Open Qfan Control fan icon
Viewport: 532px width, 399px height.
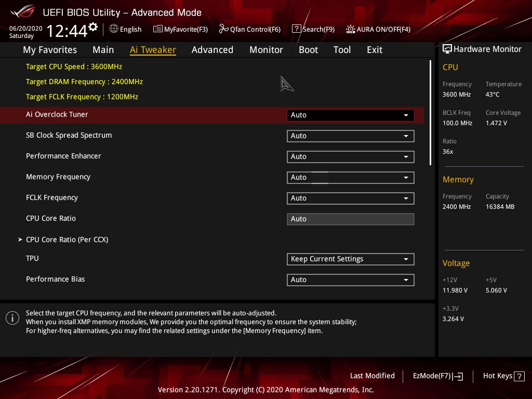point(223,29)
